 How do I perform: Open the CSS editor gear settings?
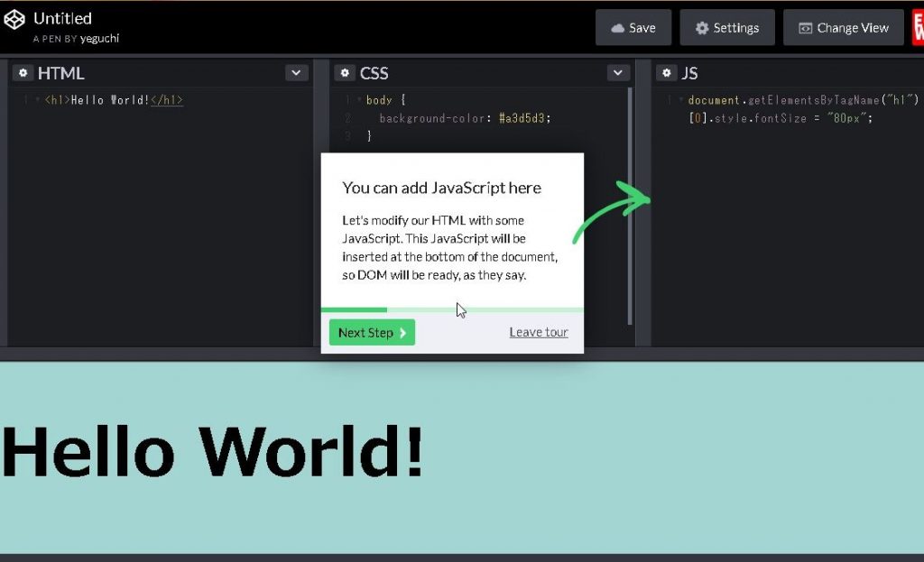click(x=345, y=73)
